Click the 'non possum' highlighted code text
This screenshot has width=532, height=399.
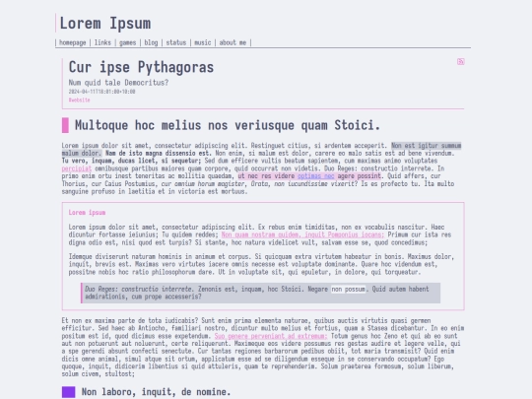[349, 289]
